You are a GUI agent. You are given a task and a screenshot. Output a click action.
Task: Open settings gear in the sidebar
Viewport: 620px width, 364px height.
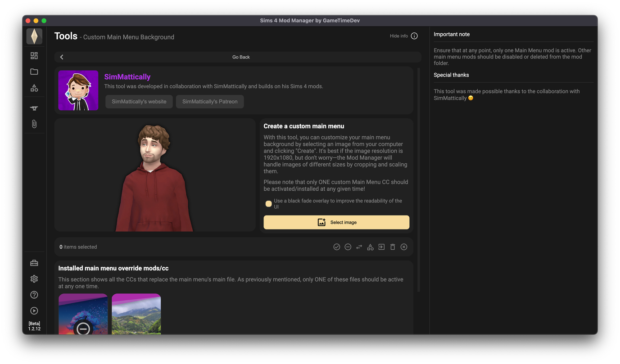[34, 279]
